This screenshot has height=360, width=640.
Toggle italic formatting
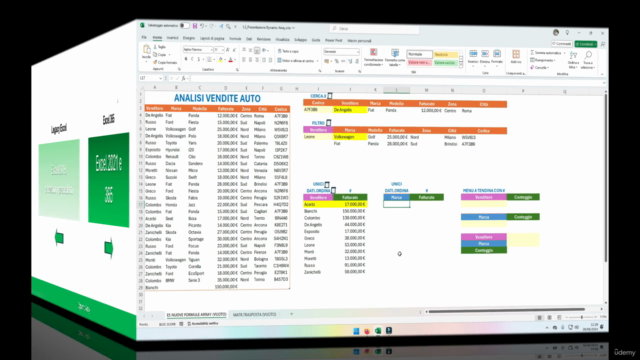192,60
